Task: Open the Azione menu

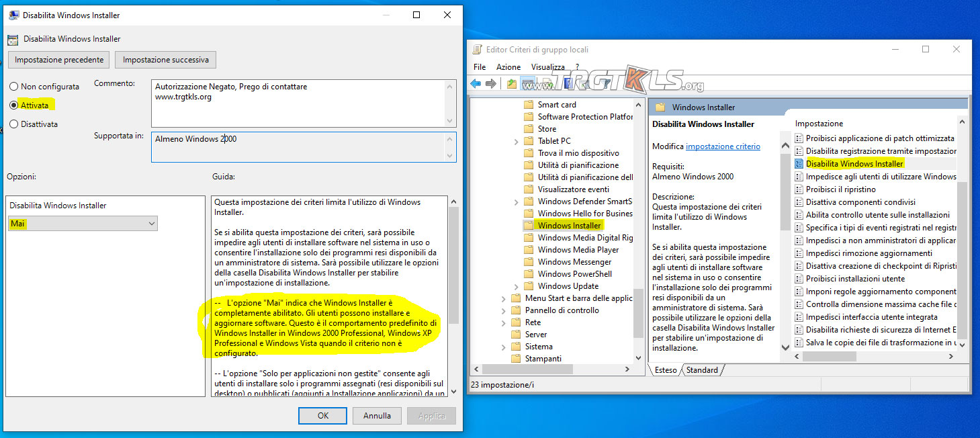Action: pyautogui.click(x=508, y=67)
